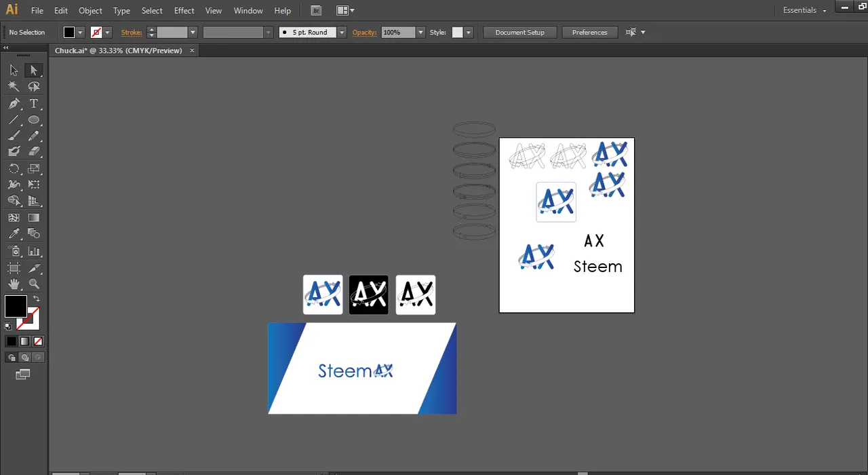This screenshot has height=475, width=868.
Task: Select the Shape Builder tool
Action: pos(14,201)
